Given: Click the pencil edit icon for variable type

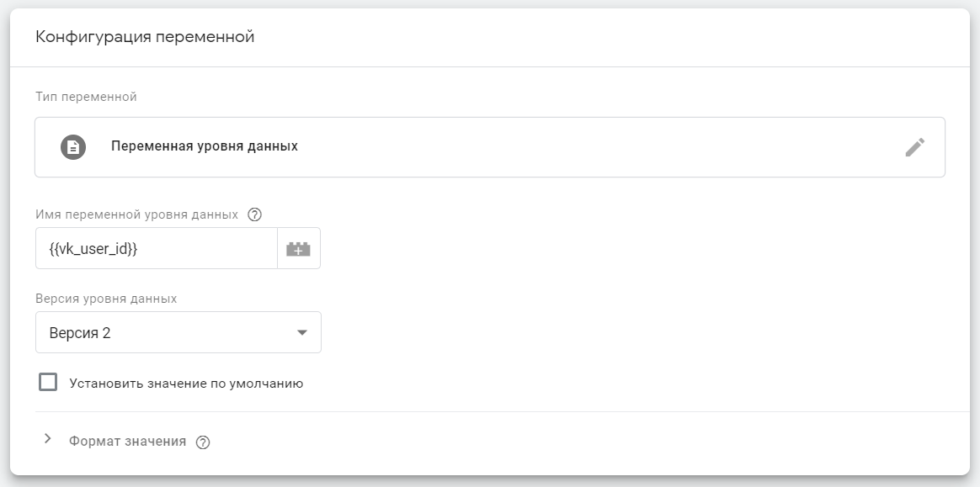Looking at the screenshot, I should [x=914, y=147].
